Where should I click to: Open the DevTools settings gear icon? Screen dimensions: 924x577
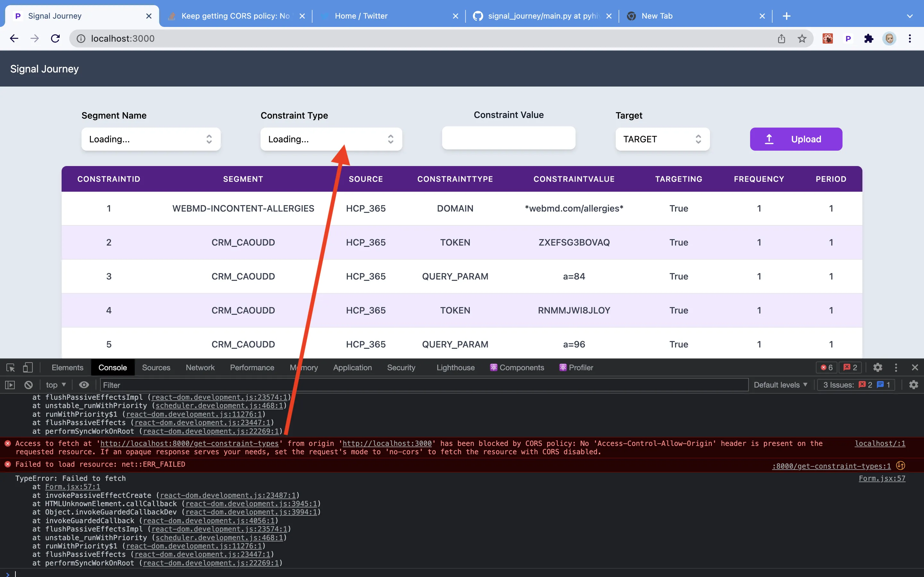pos(877,367)
